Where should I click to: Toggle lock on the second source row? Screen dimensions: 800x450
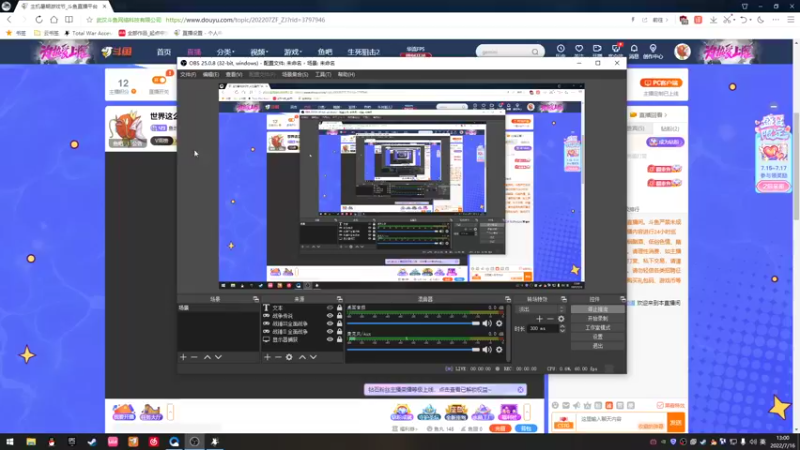[339, 316]
